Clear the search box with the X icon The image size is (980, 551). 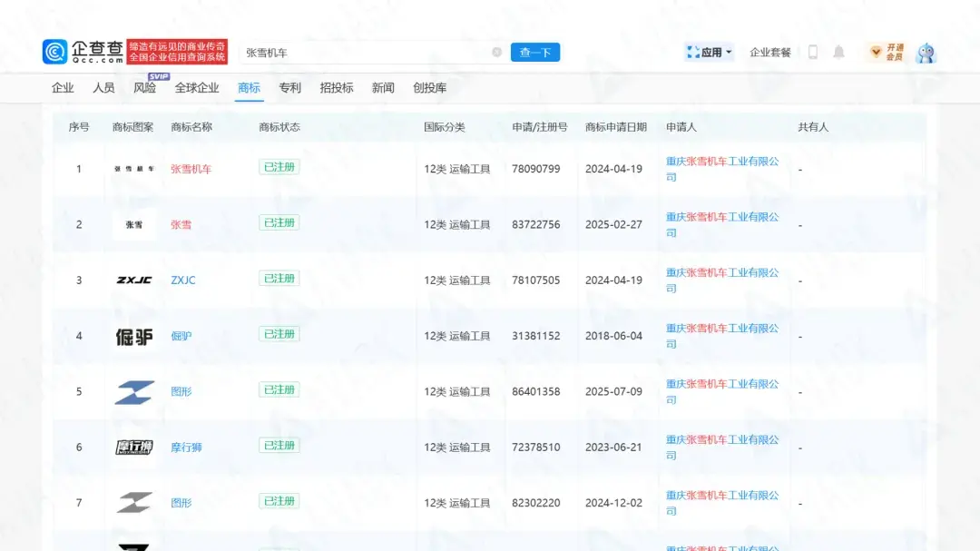coord(497,52)
